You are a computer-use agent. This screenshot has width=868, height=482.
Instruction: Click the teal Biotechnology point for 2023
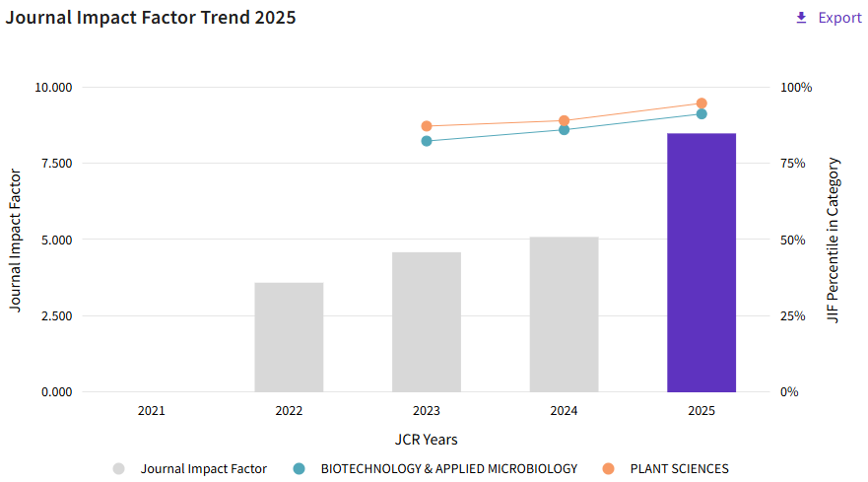point(427,141)
